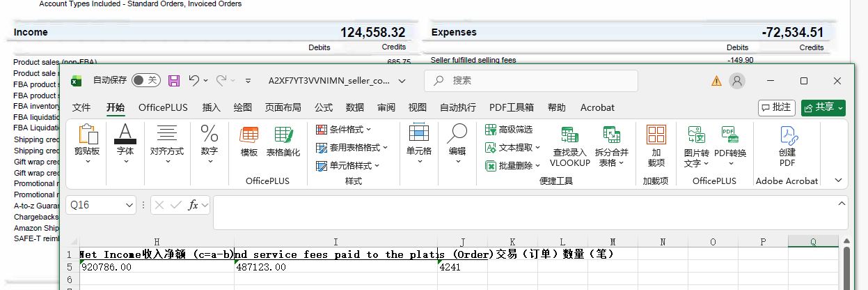Click the 拆分合并表格 split merge icon
This screenshot has width=868, height=290.
tap(611, 145)
